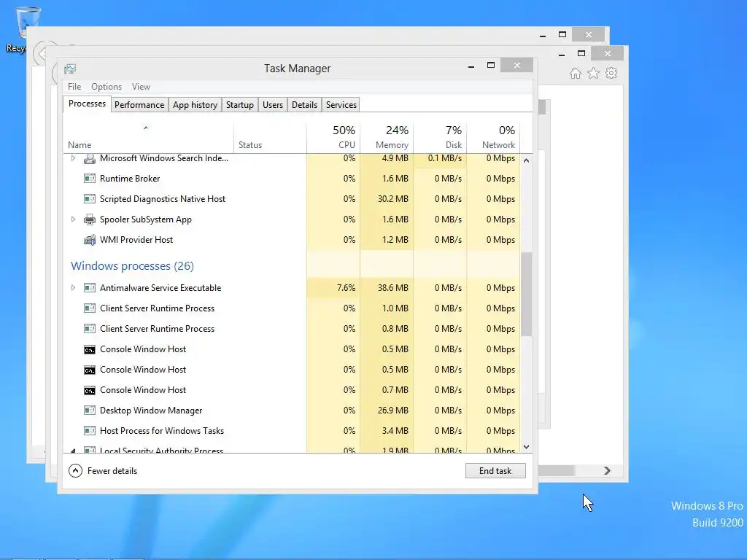The image size is (747, 560).
Task: Switch to the Details tab
Action: (304, 105)
